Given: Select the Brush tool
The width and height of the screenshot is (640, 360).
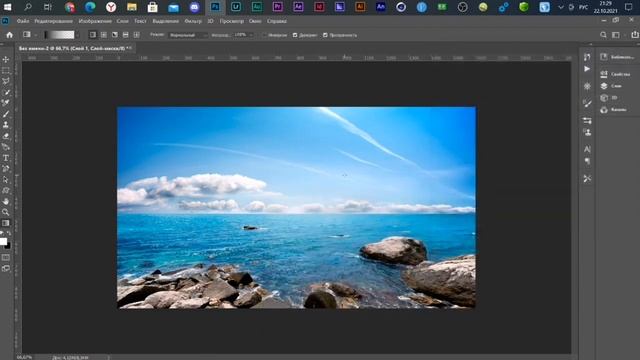Looking at the screenshot, I should [6, 114].
